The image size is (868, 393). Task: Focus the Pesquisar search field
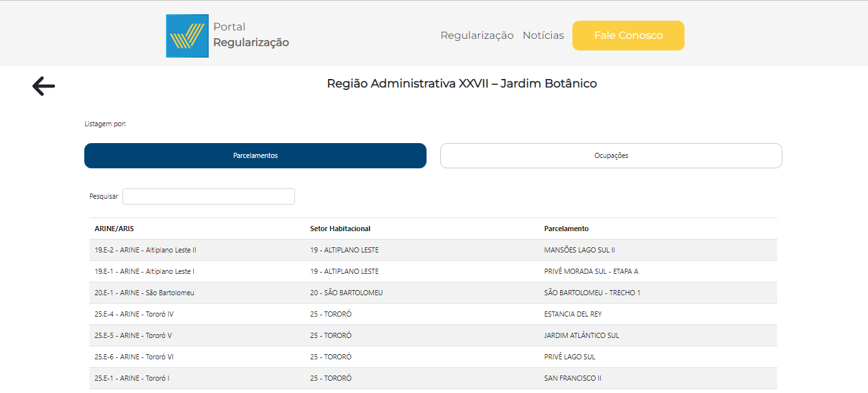[x=209, y=196]
